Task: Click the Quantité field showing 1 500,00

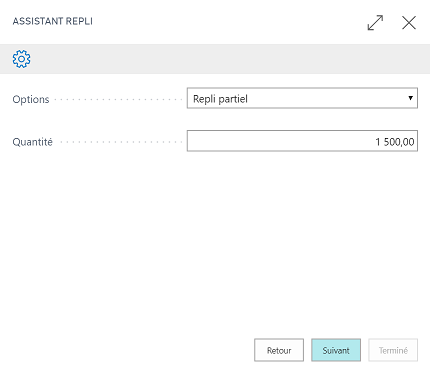Action: click(302, 141)
